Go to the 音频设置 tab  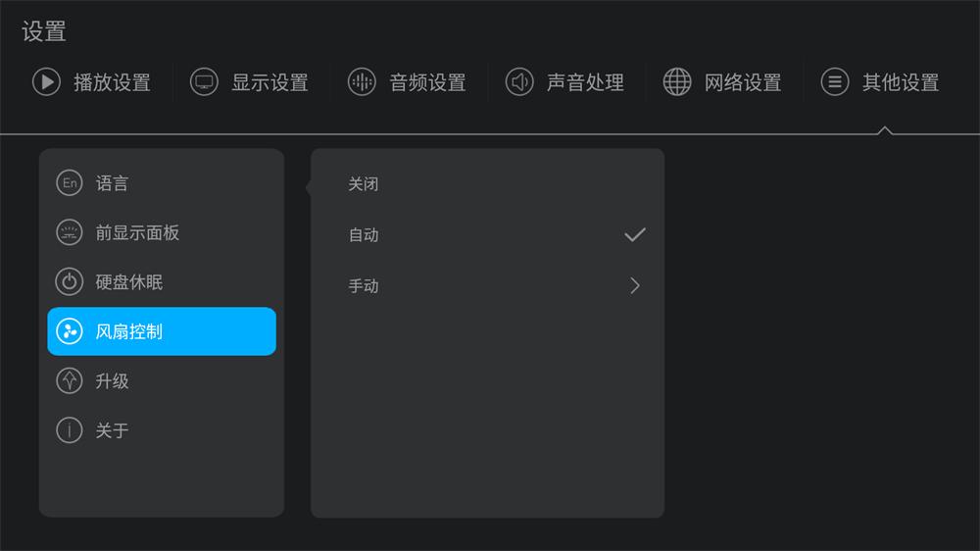407,82
